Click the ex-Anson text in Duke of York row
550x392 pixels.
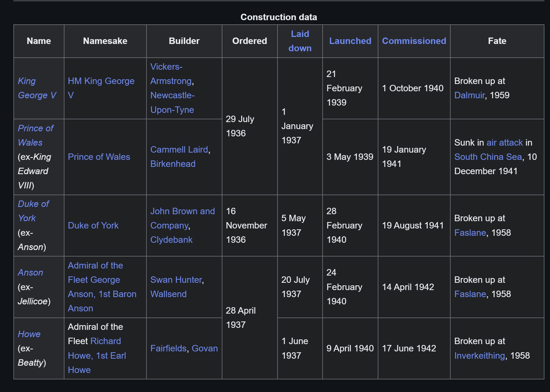coord(32,240)
